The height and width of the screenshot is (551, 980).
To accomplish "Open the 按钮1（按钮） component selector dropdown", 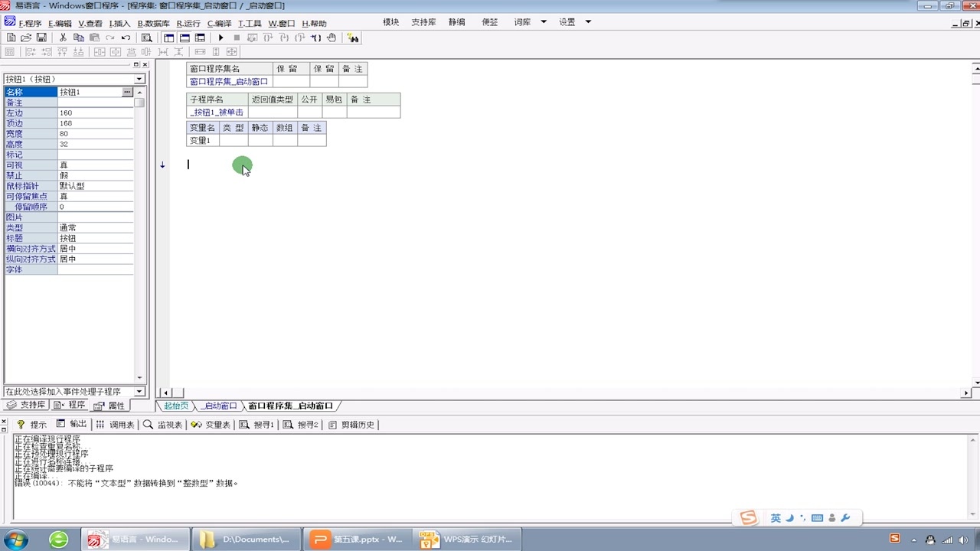I will 139,79.
